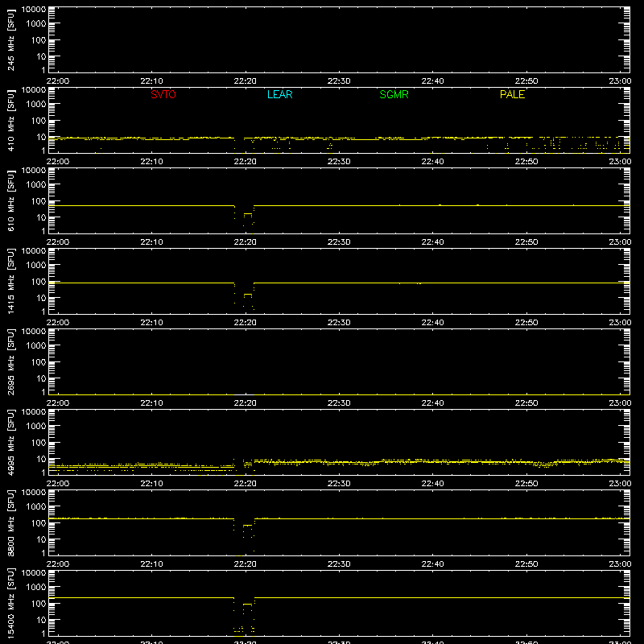644x644 pixels.
Task: Click the 10000 y-axis label of 245 MHz panel
Action: tap(34, 10)
